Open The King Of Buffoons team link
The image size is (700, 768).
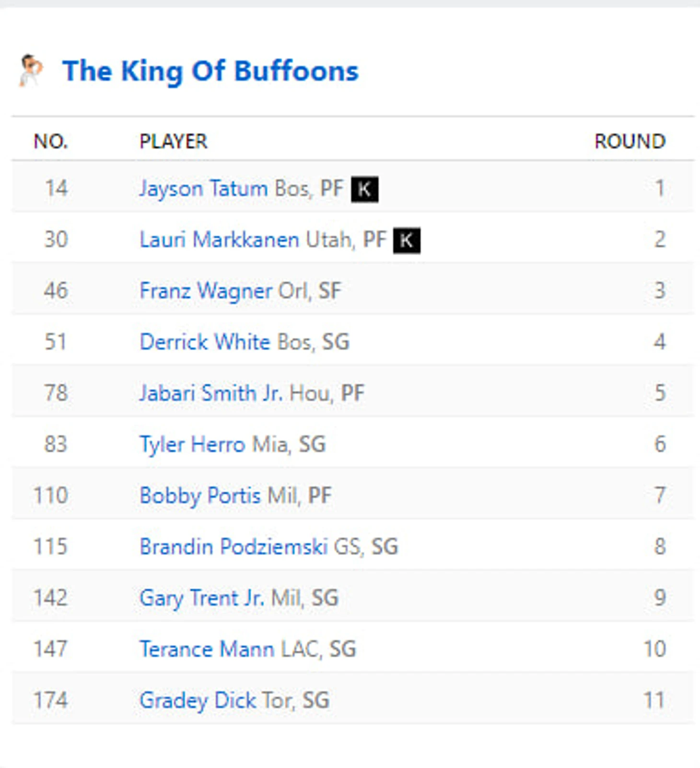210,71
